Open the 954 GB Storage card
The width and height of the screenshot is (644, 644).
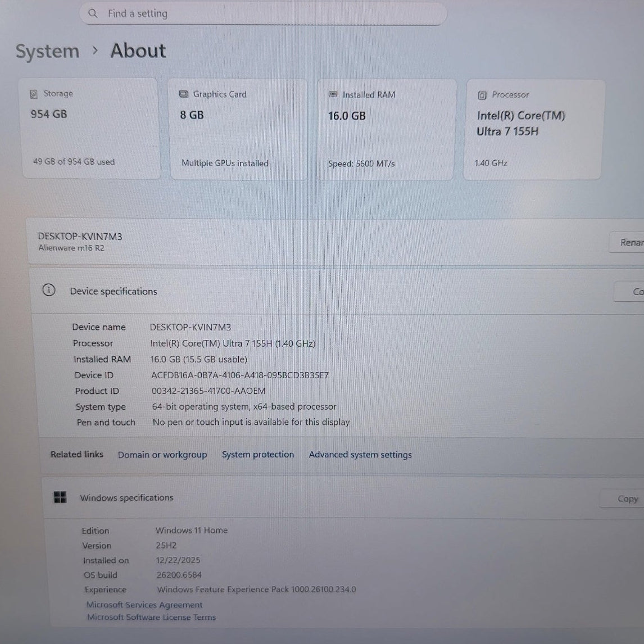pyautogui.click(x=91, y=129)
